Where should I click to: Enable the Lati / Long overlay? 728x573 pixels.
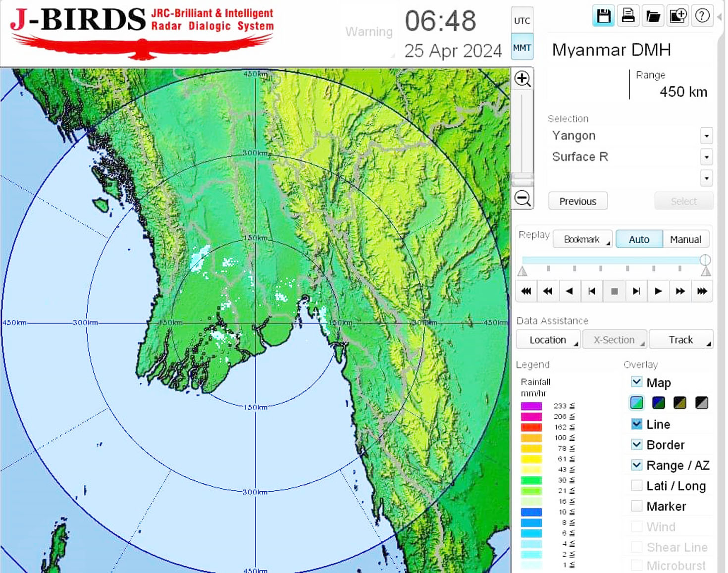[x=637, y=486]
